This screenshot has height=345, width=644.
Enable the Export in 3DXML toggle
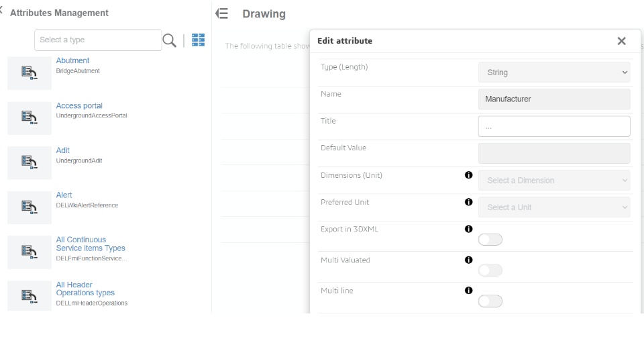[x=490, y=240]
